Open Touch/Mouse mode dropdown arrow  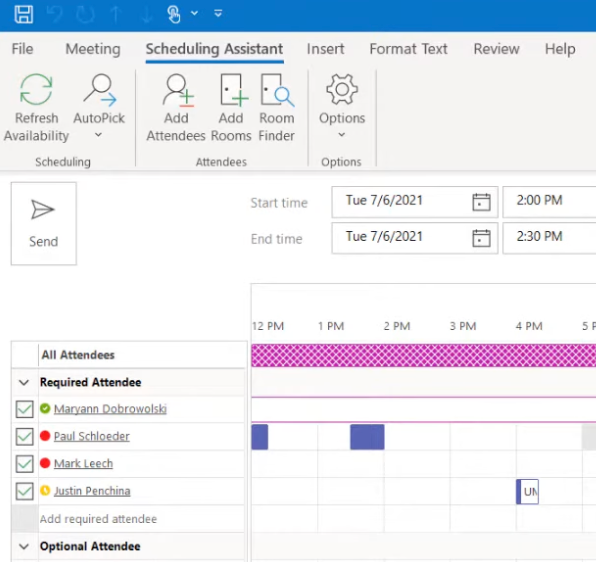click(x=194, y=14)
